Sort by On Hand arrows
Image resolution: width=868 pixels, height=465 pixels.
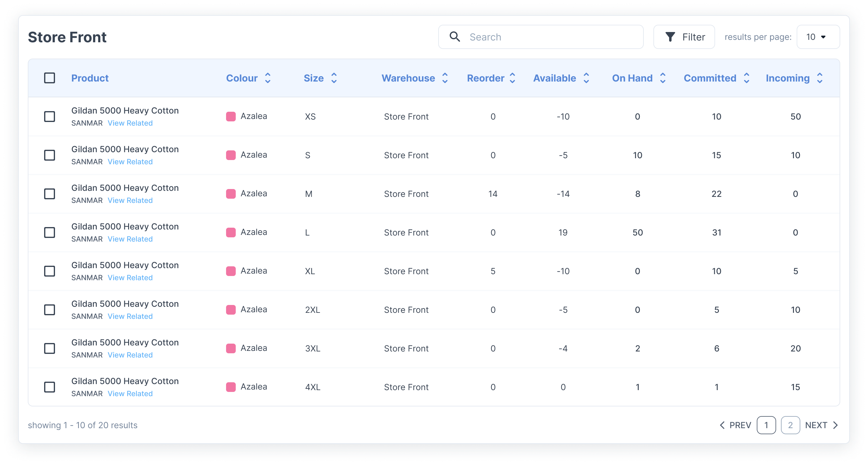pyautogui.click(x=662, y=78)
